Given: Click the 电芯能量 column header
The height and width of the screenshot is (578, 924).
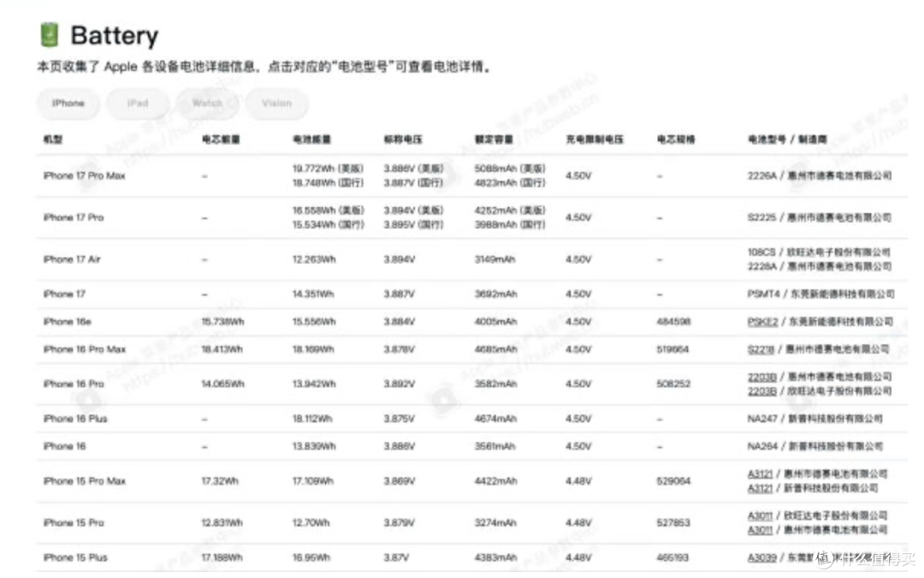Looking at the screenshot, I should 221,140.
